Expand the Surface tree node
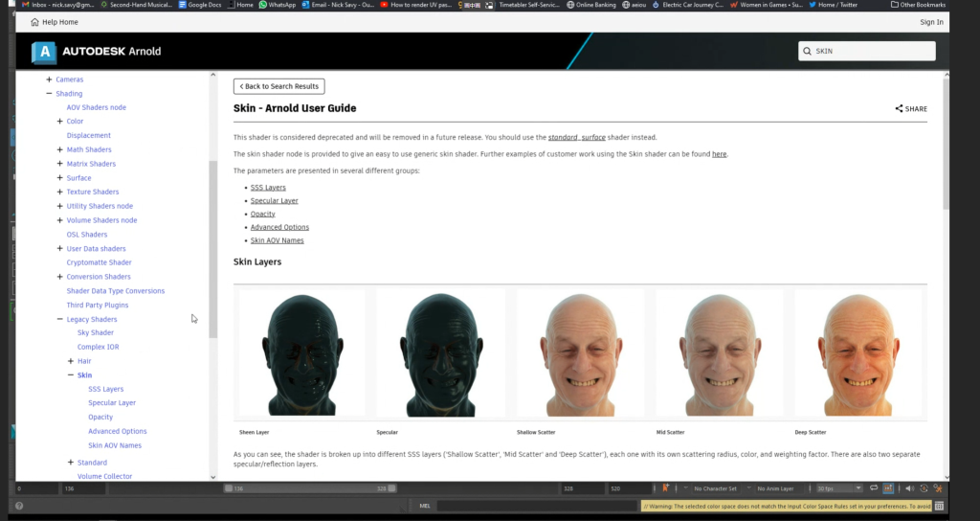 pos(59,177)
